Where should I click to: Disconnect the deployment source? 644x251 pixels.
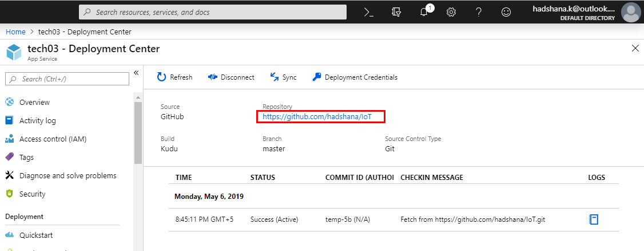(x=231, y=77)
